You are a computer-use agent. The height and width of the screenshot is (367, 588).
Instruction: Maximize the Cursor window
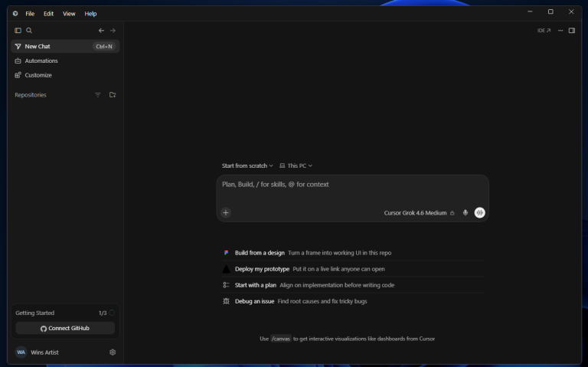pyautogui.click(x=550, y=11)
